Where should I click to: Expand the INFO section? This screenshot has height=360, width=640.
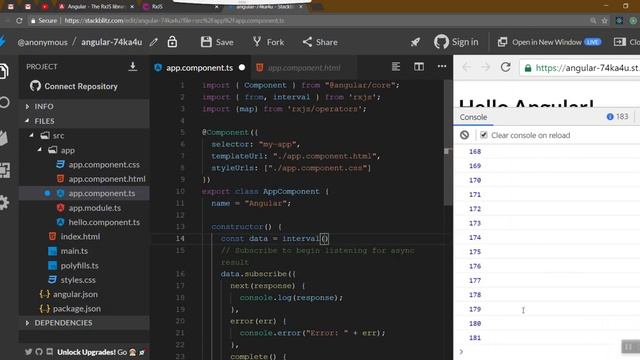[84, 106]
